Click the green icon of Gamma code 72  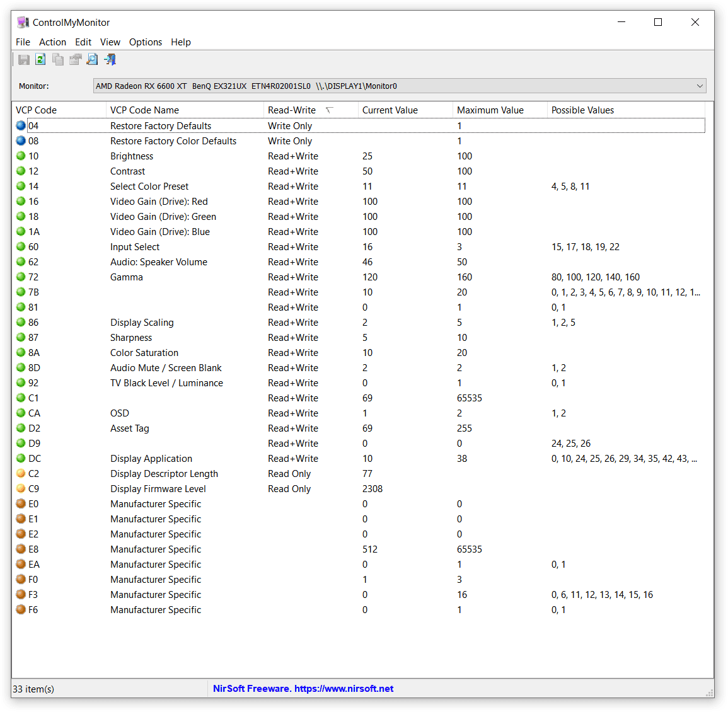pyautogui.click(x=21, y=277)
